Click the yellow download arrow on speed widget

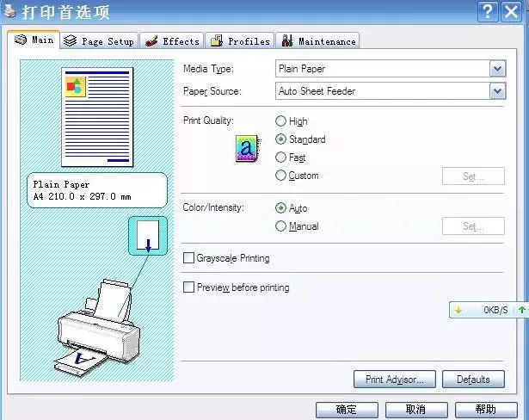(458, 310)
